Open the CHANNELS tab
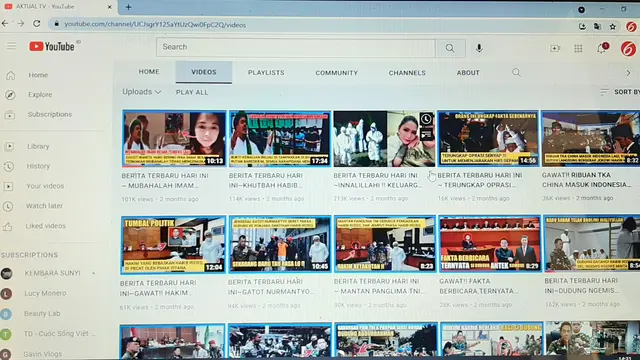Viewport: 640px width, 360px height. (x=407, y=73)
